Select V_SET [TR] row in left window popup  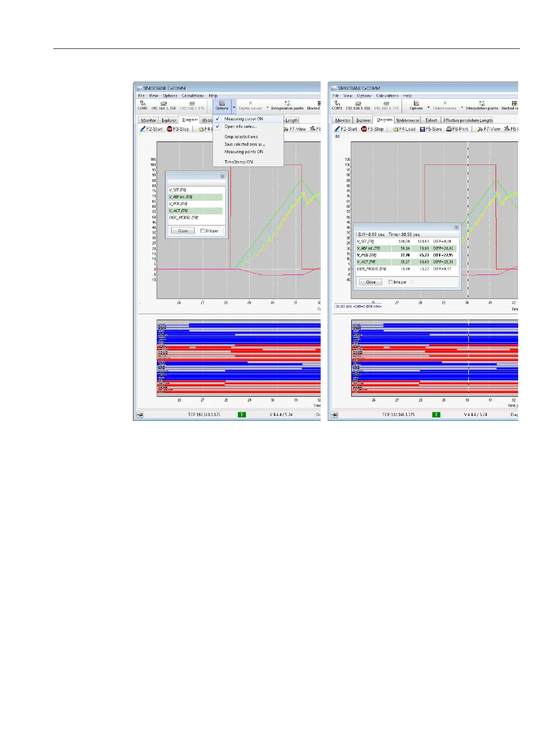tap(196, 190)
